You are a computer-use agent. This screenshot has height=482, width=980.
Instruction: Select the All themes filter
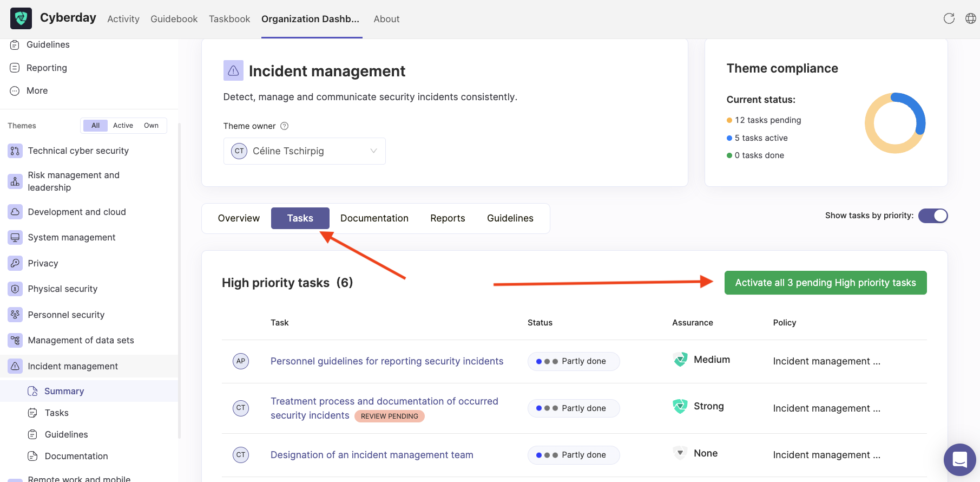click(x=95, y=125)
